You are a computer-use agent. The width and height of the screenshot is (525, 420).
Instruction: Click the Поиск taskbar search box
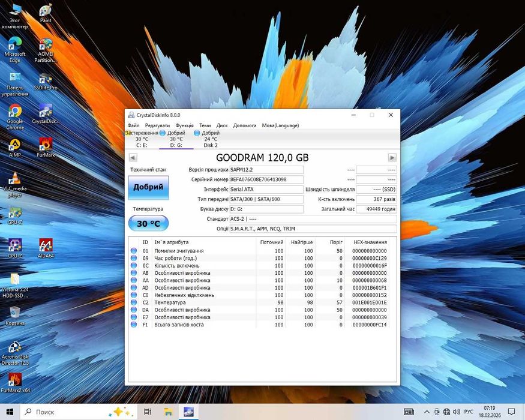pos(79,412)
